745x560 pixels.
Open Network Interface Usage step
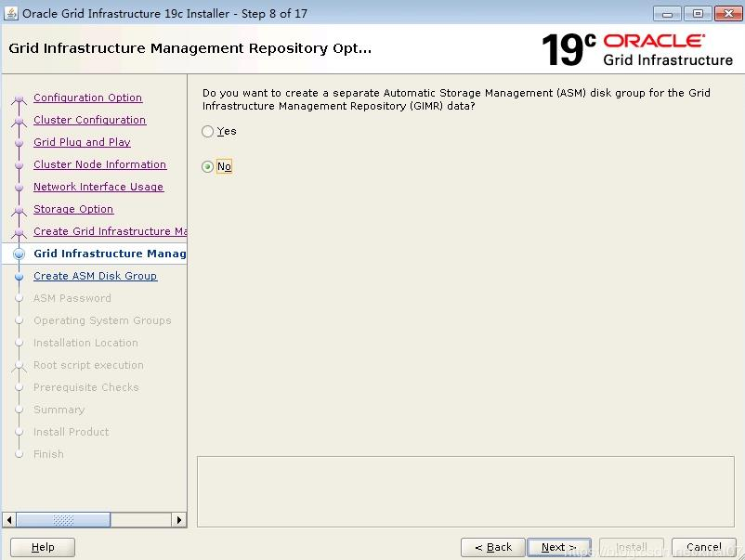pyautogui.click(x=98, y=187)
